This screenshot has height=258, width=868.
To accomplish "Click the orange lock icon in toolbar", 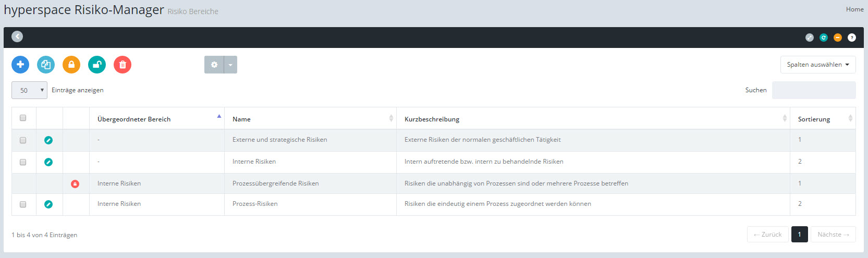I will click(x=71, y=65).
